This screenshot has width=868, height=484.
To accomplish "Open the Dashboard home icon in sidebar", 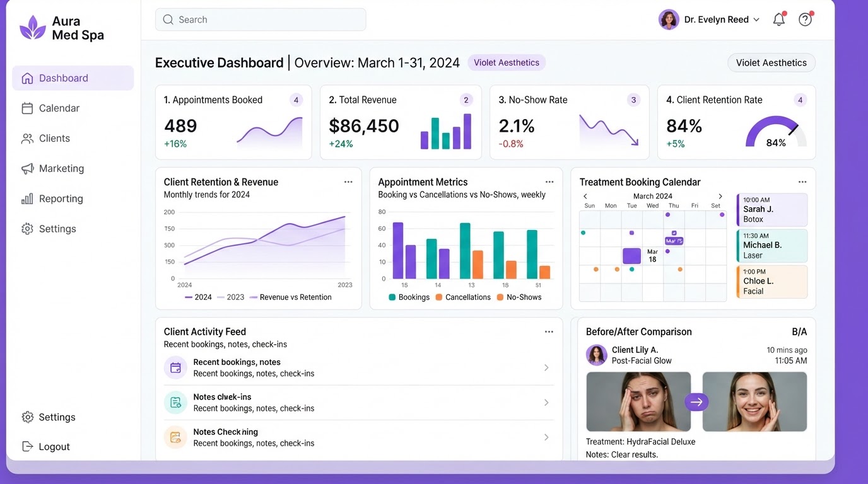I will pos(27,78).
